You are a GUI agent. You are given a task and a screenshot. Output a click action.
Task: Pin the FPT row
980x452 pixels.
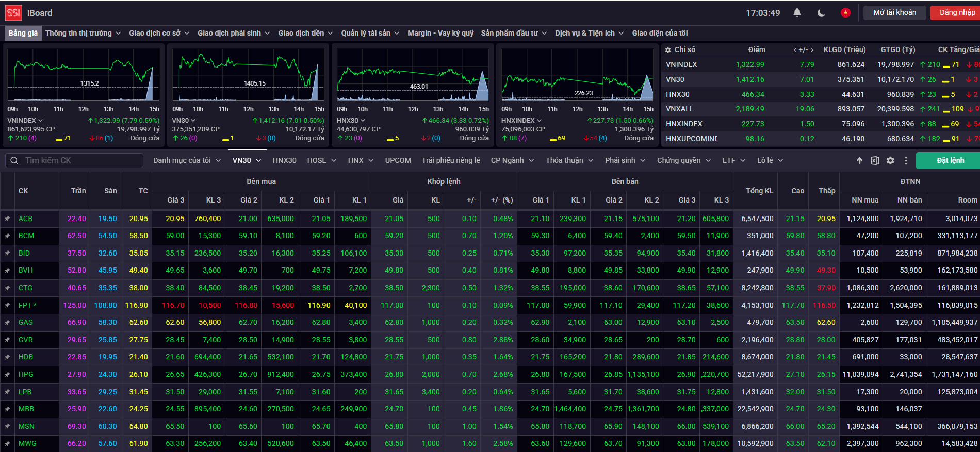7,305
